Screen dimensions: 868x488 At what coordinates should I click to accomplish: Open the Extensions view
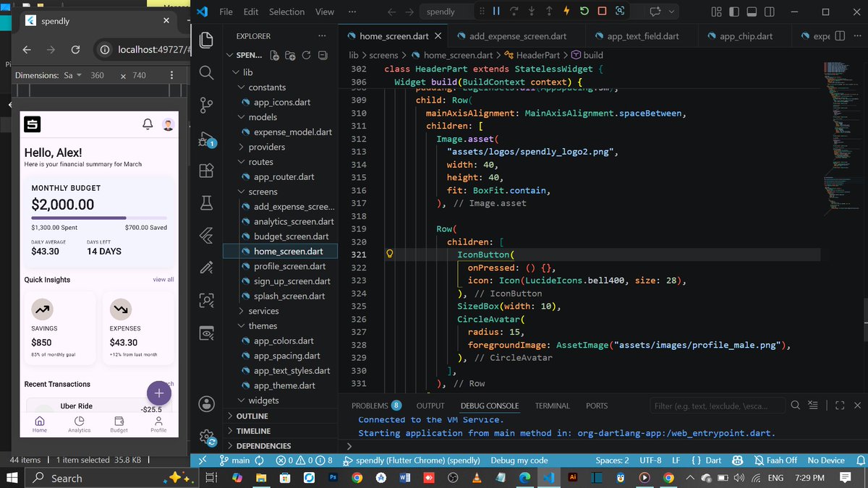206,171
